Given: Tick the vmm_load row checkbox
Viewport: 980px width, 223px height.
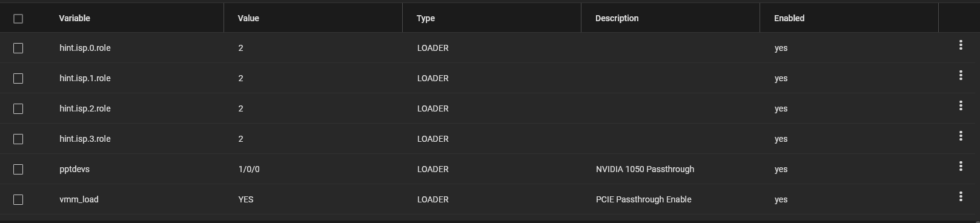Looking at the screenshot, I should (18, 200).
